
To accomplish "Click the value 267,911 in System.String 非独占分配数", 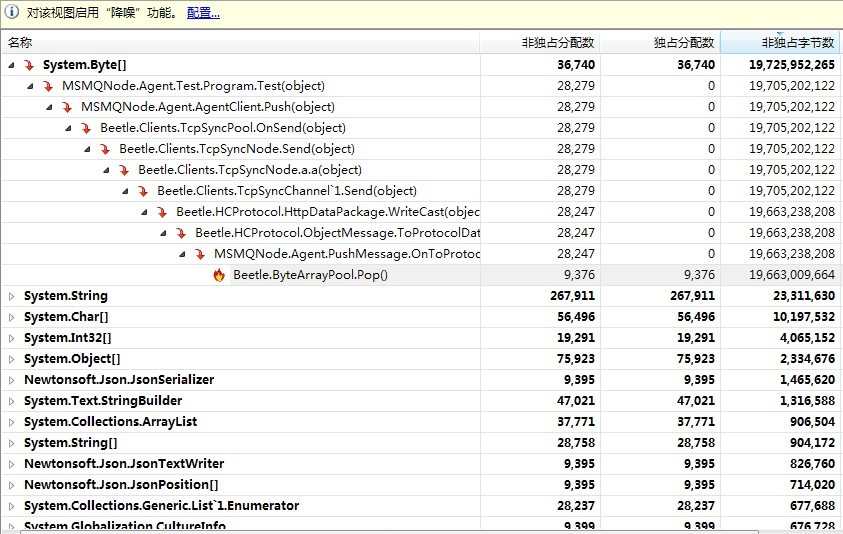I will coord(573,296).
